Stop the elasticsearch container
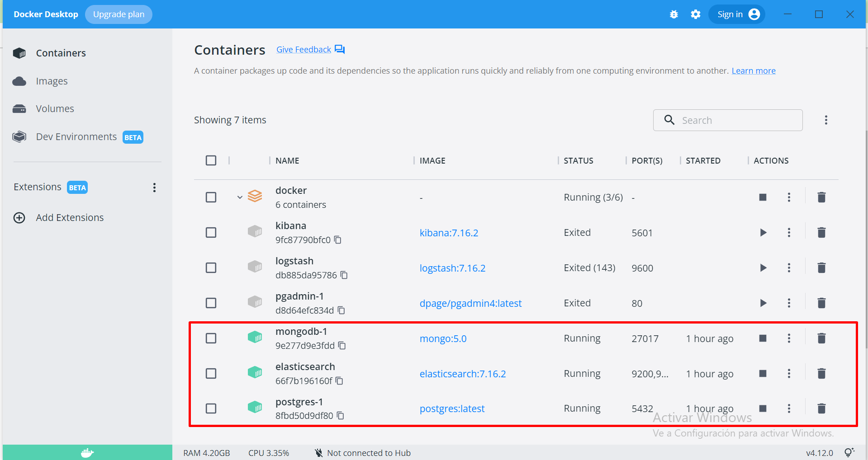868x460 pixels. [763, 373]
